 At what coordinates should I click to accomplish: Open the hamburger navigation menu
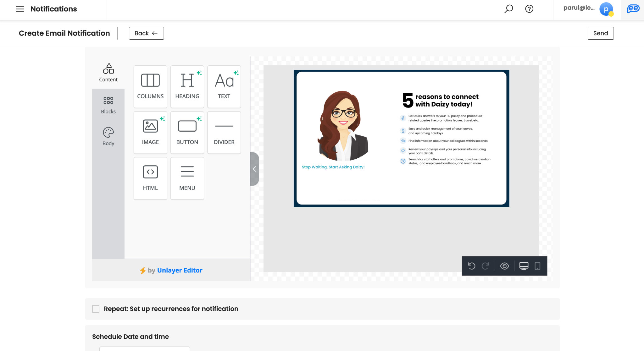(x=20, y=9)
